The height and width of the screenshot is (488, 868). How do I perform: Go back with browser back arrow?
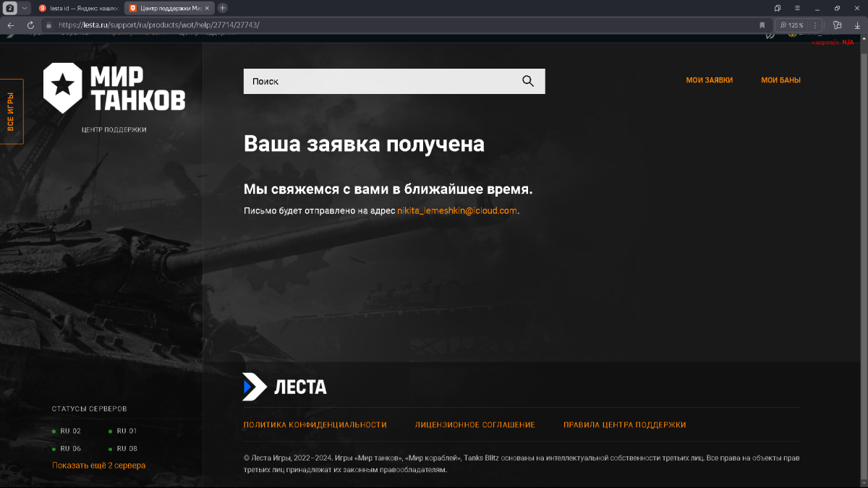tap(11, 25)
